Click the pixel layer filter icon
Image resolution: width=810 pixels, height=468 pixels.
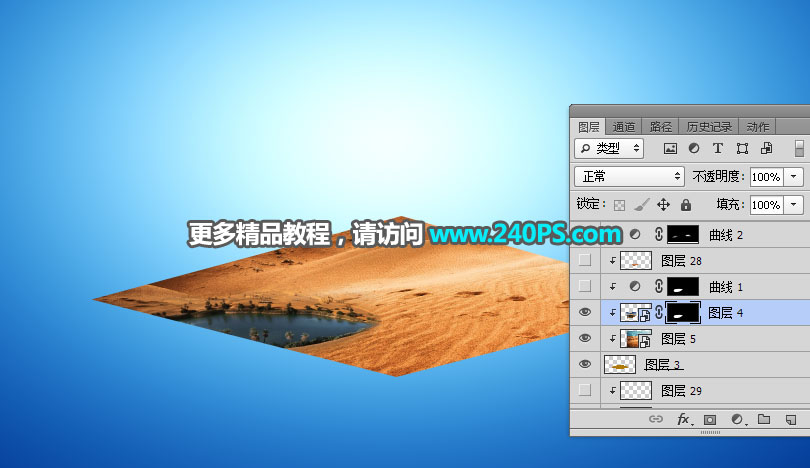click(670, 148)
